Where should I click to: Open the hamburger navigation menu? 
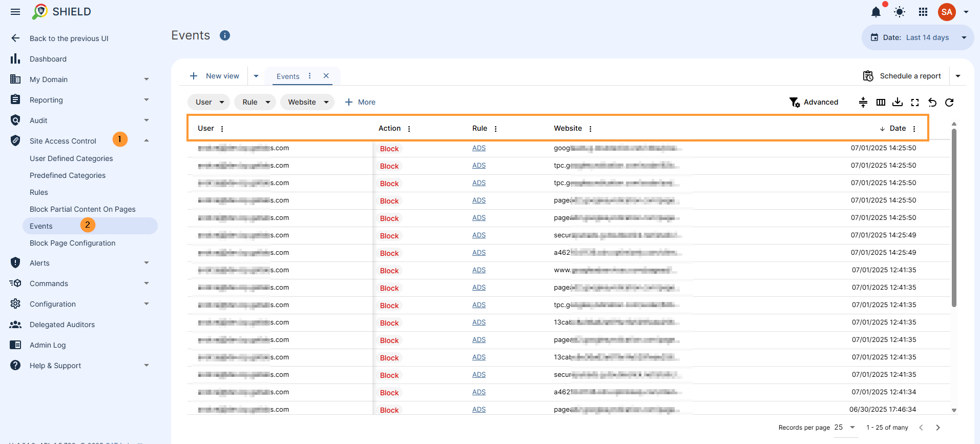(15, 12)
